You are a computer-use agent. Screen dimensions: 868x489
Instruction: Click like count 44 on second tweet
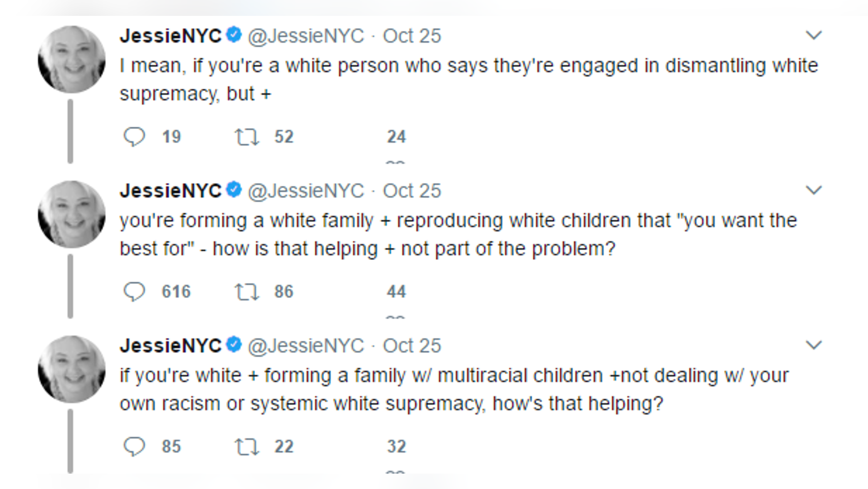point(396,292)
